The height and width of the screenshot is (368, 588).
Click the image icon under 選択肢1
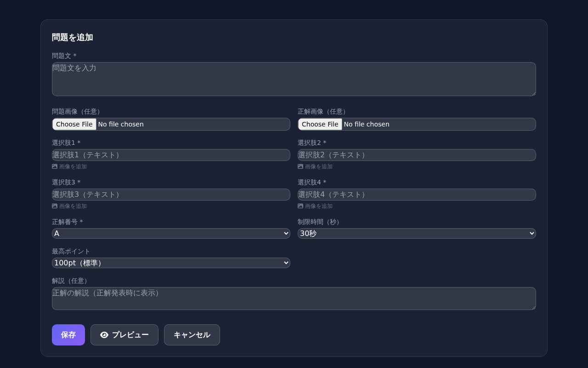[55, 167]
